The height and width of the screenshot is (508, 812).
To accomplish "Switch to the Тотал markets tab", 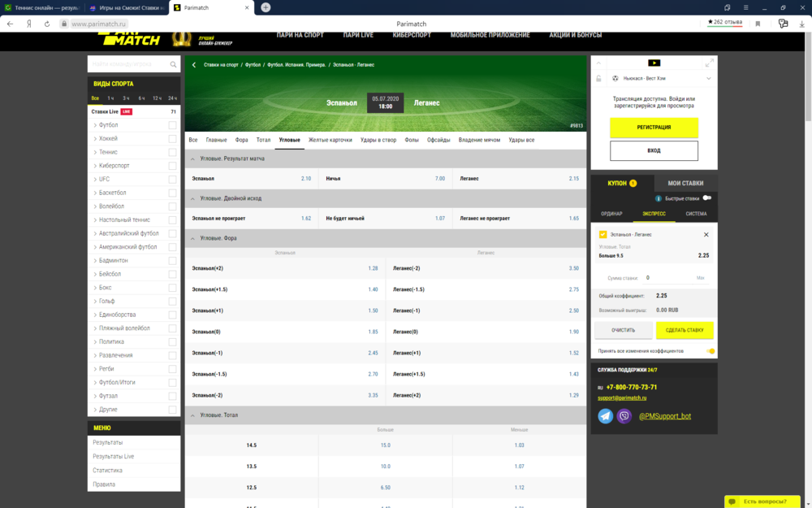I will coord(263,140).
